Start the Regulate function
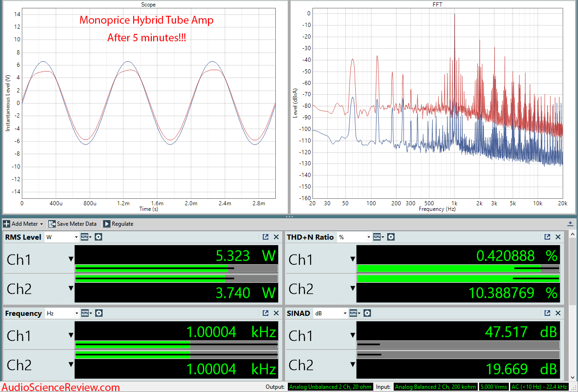The image size is (578, 392). tap(118, 224)
